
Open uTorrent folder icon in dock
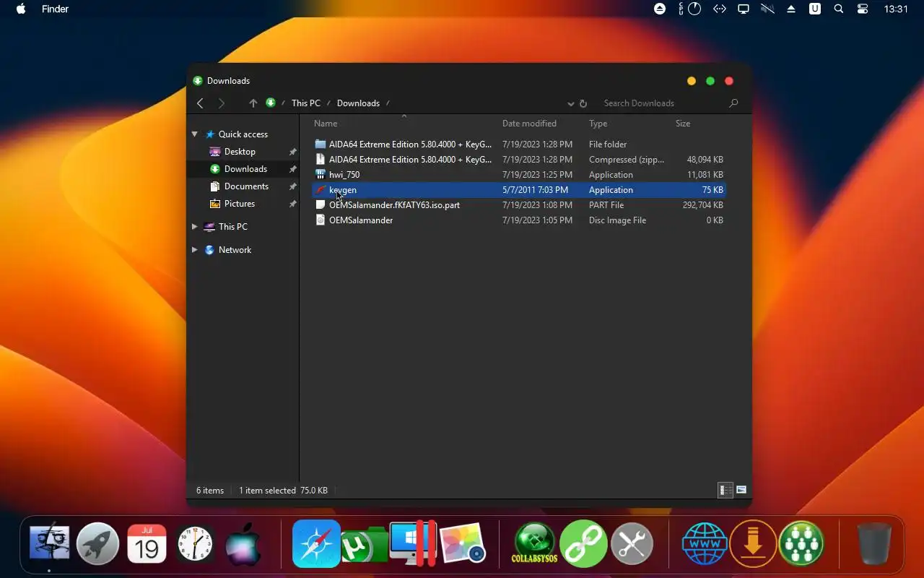365,545
